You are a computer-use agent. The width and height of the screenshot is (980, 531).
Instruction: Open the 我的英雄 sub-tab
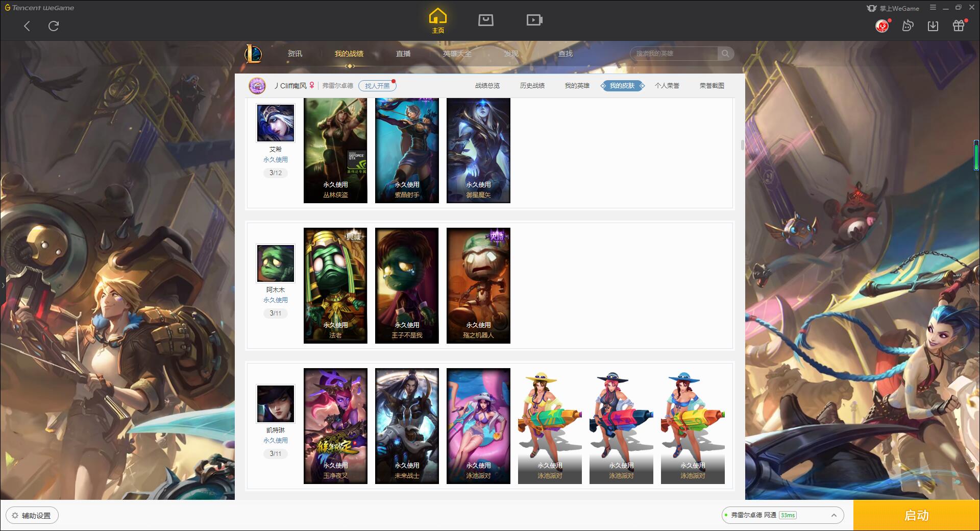(x=577, y=86)
